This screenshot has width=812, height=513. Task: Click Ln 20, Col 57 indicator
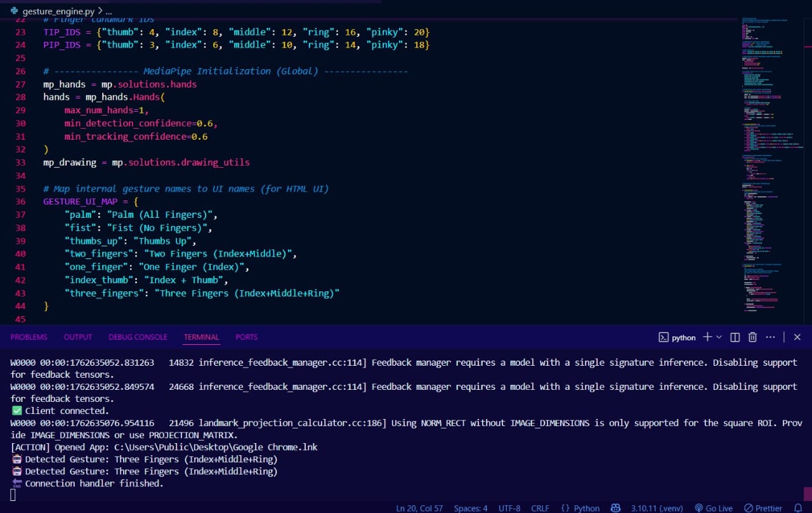pos(419,508)
